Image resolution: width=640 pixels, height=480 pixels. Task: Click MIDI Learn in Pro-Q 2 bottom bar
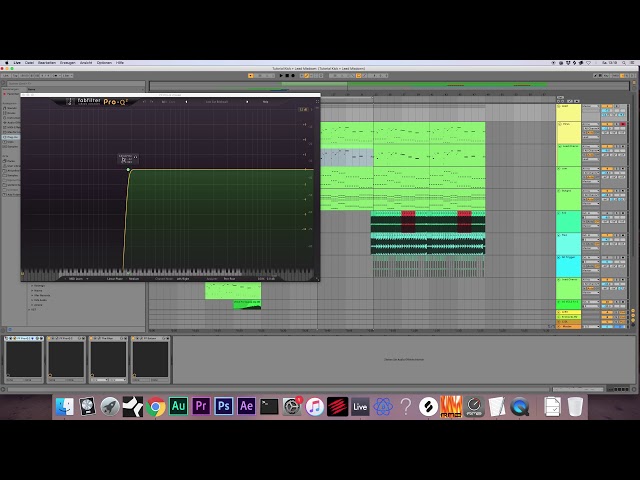click(x=76, y=279)
